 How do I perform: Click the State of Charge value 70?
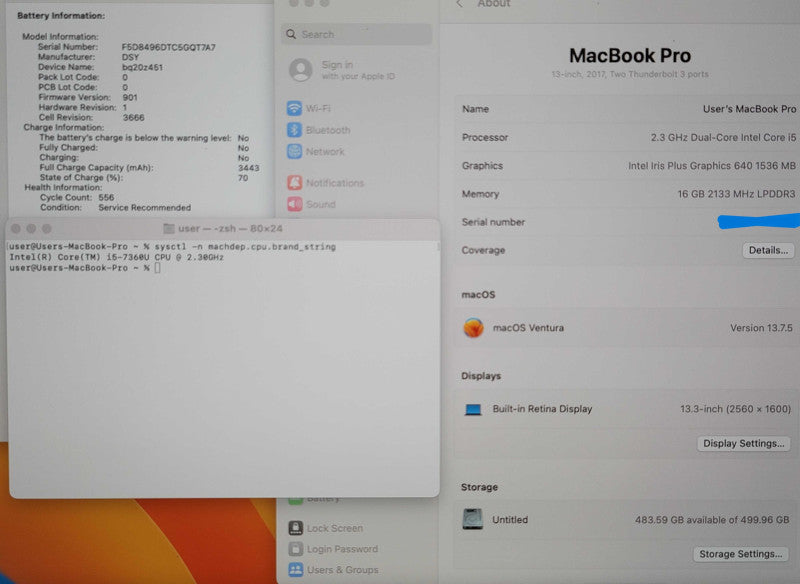(x=243, y=178)
